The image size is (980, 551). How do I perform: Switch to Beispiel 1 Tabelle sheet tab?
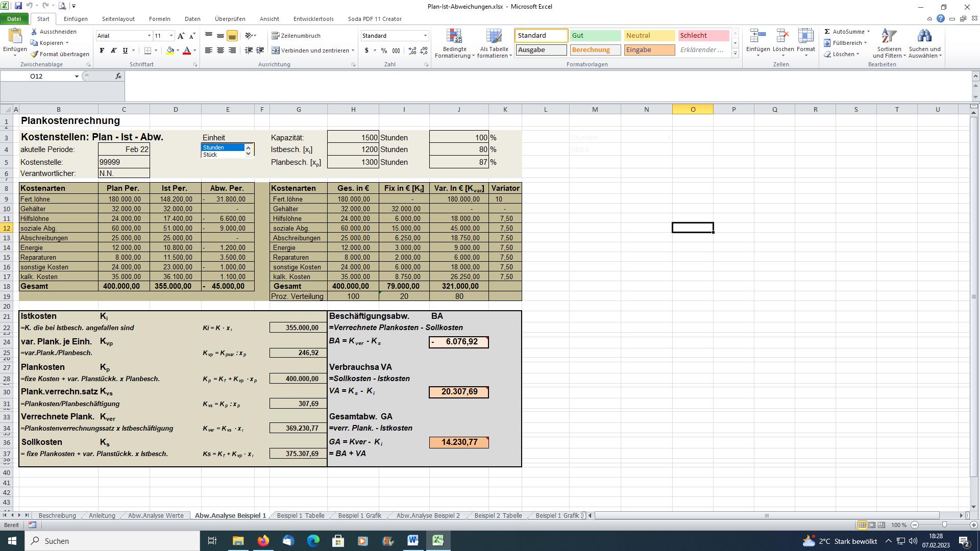tap(300, 516)
